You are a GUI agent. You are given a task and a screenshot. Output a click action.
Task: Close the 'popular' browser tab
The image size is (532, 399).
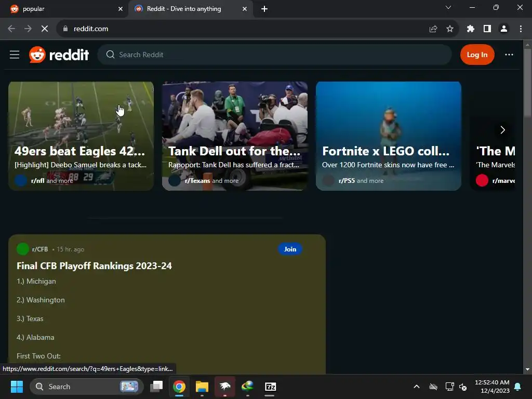click(x=121, y=9)
